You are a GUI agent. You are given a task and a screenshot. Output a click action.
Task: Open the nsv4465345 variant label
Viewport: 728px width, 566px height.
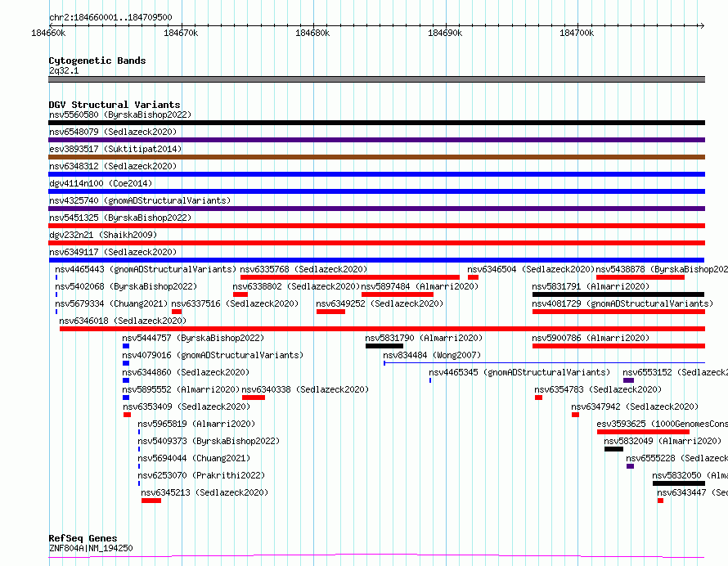point(519,372)
